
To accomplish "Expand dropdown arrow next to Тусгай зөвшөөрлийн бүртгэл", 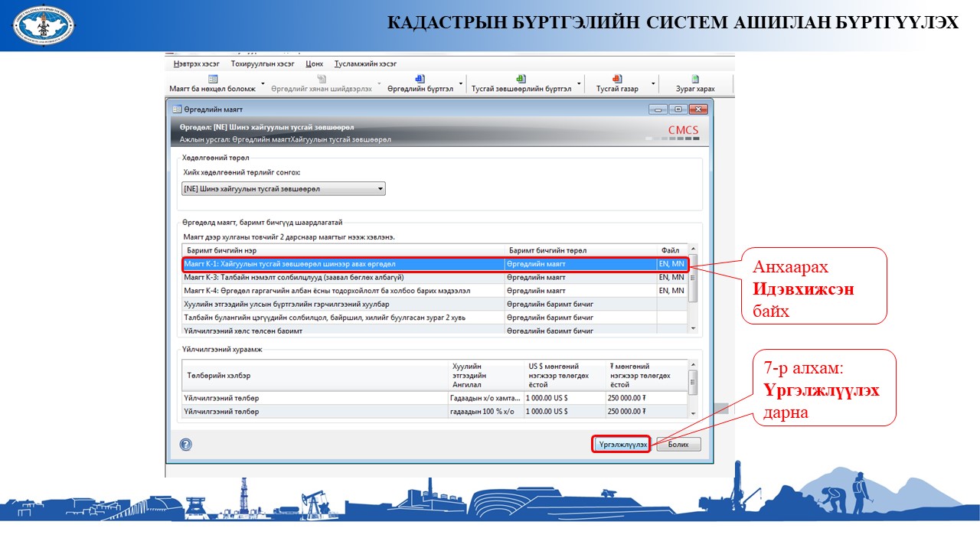I will tap(579, 83).
